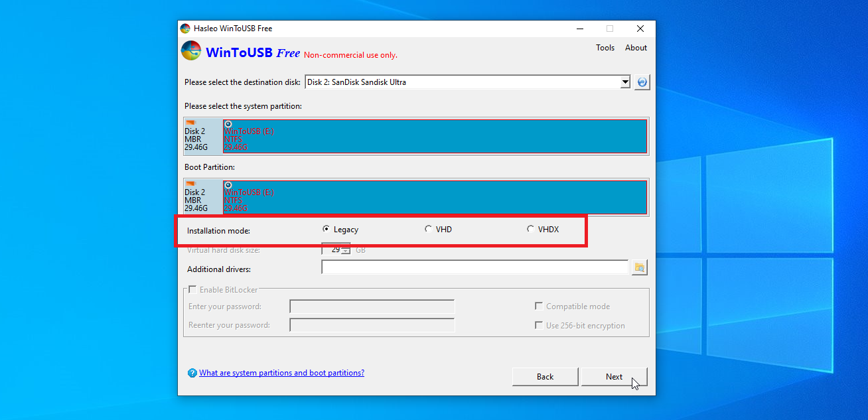Click the title bar Hasleo app icon

(185, 29)
